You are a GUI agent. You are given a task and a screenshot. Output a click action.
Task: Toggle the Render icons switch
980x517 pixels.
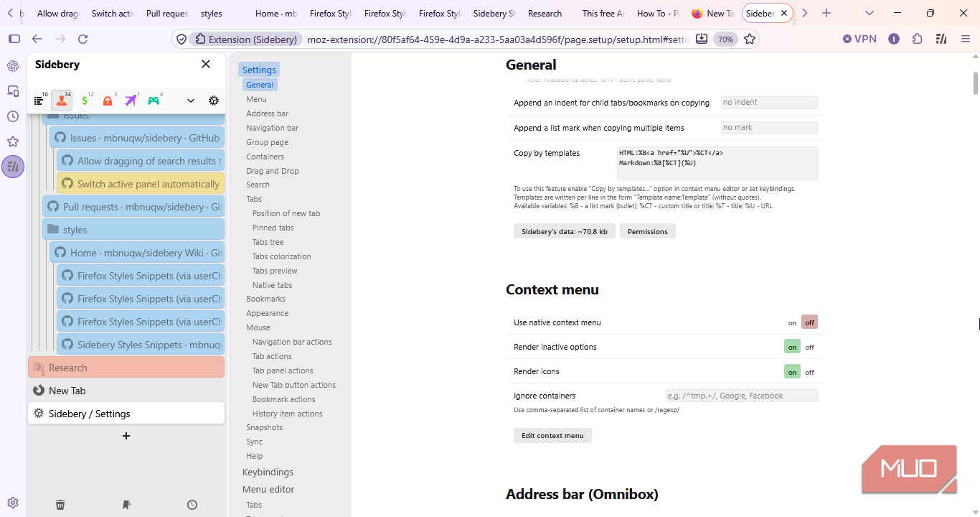coord(802,372)
